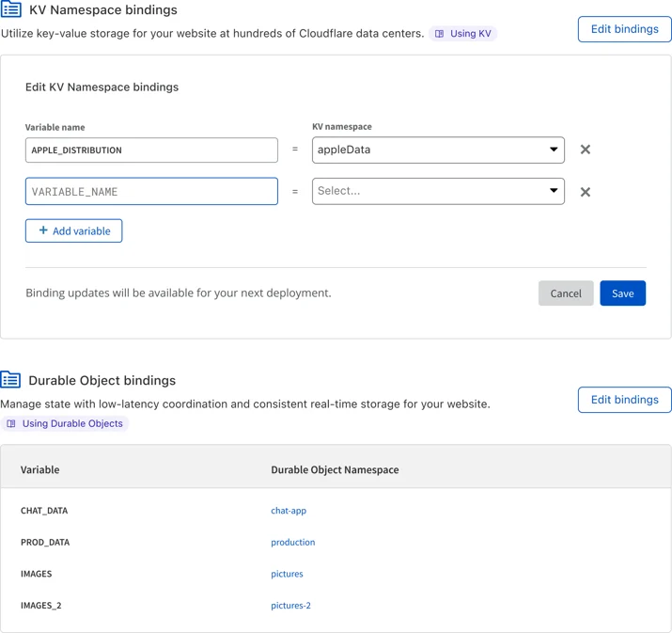Open the pictures-2 namespace link

click(x=290, y=606)
